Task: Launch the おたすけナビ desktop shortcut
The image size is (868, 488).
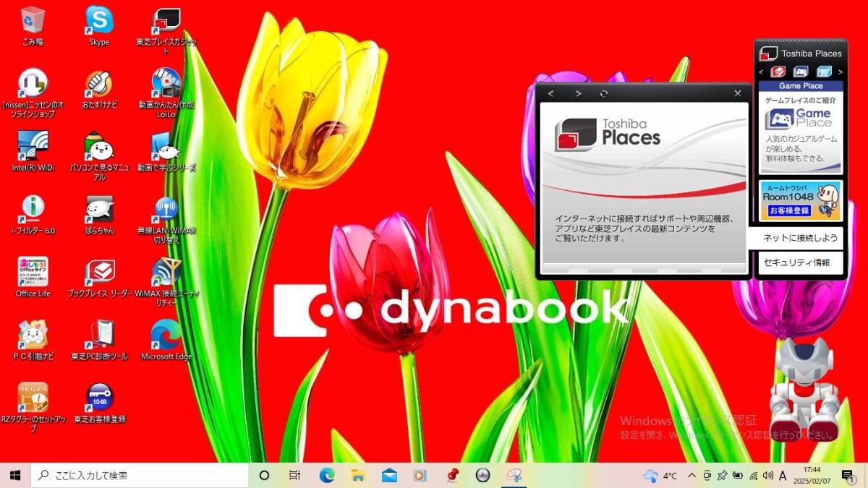Action: point(99,90)
